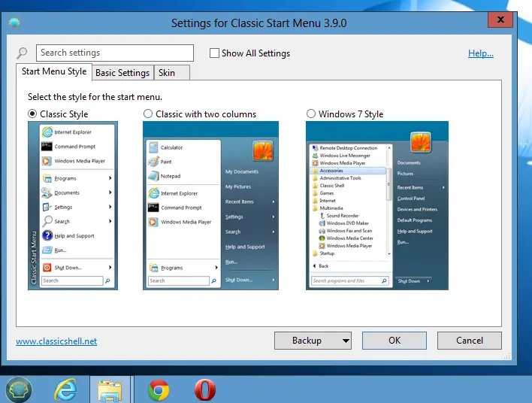Click Paint icon in two columns preview
Image resolution: width=532 pixels, height=403 pixels.
[153, 162]
